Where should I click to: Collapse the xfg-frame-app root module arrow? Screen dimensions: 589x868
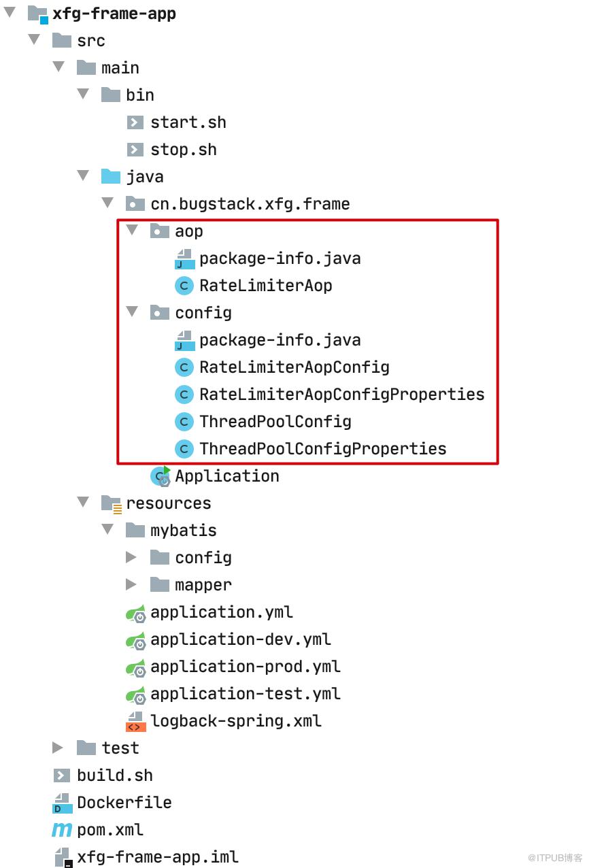coord(10,13)
